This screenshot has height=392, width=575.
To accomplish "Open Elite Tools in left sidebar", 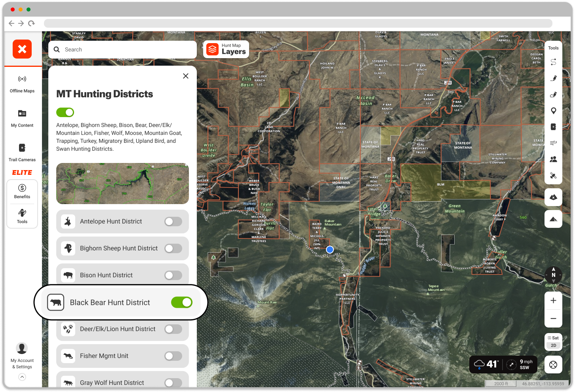I will click(22, 216).
